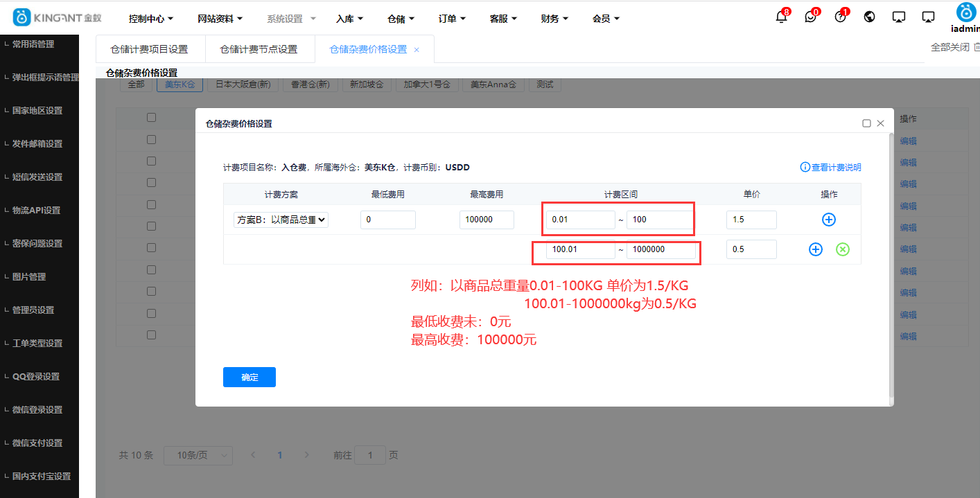980x498 pixels.
Task: Click the globe language icon
Action: click(x=869, y=17)
